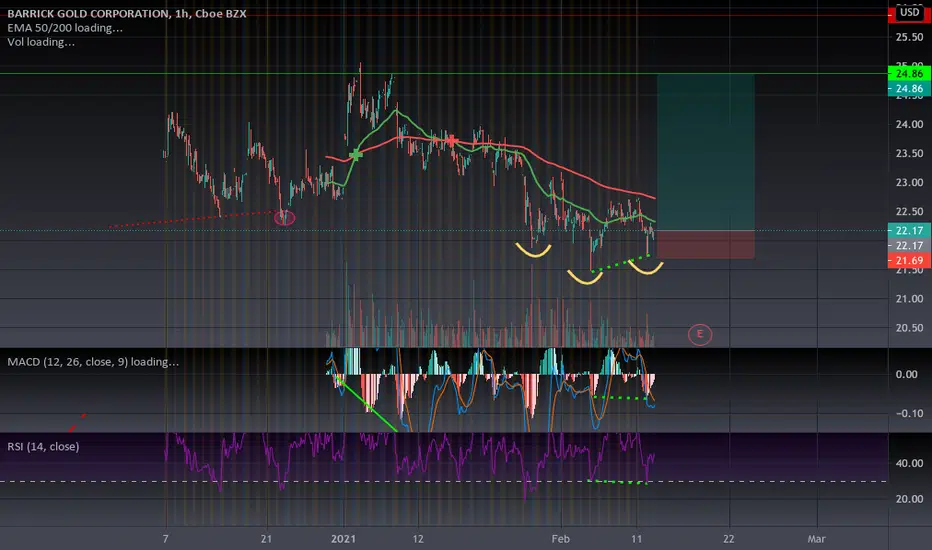Select the green diagonal trendline in MACD pane
Screen dimensions: 932x550
click(367, 403)
